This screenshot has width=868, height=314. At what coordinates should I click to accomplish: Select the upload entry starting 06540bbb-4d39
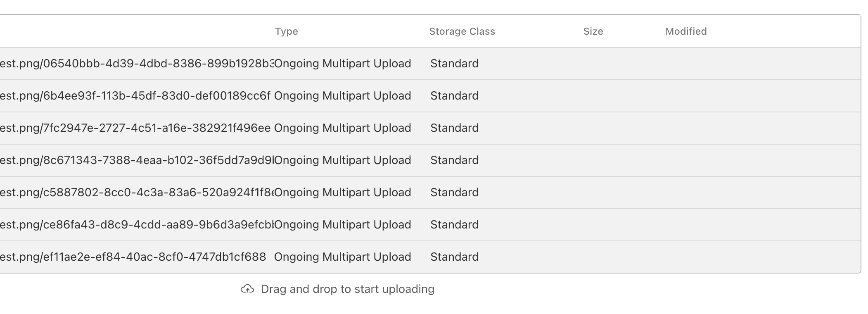coord(136,64)
